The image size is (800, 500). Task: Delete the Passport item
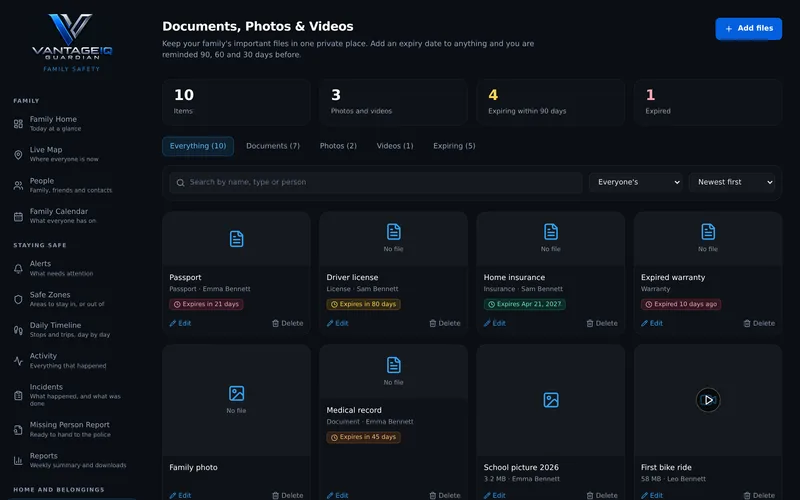tap(288, 323)
